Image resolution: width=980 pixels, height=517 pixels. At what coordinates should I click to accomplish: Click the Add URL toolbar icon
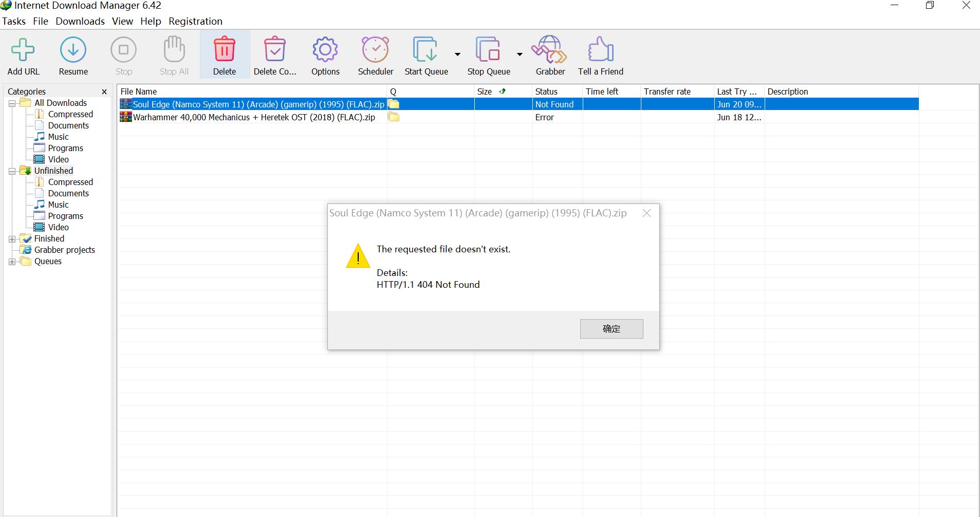[23, 50]
